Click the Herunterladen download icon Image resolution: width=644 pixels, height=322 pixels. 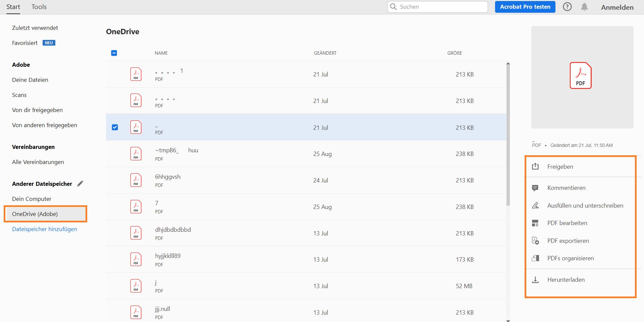535,280
